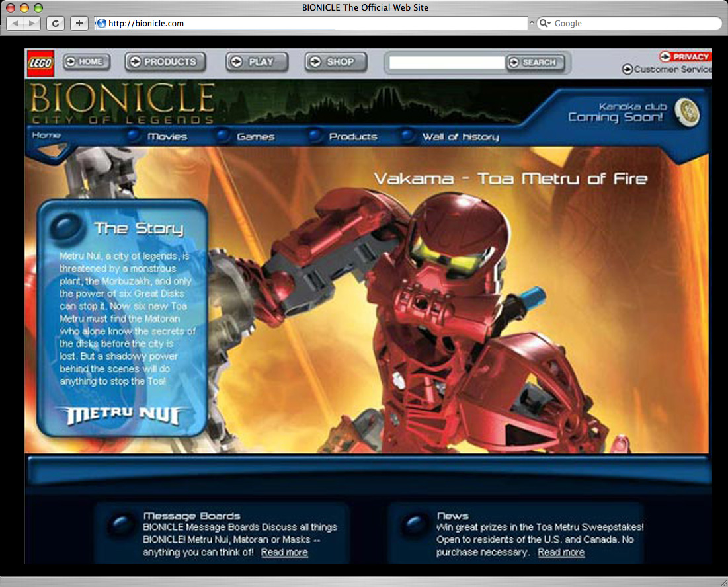Open Read more link under Message Boards

(x=284, y=552)
